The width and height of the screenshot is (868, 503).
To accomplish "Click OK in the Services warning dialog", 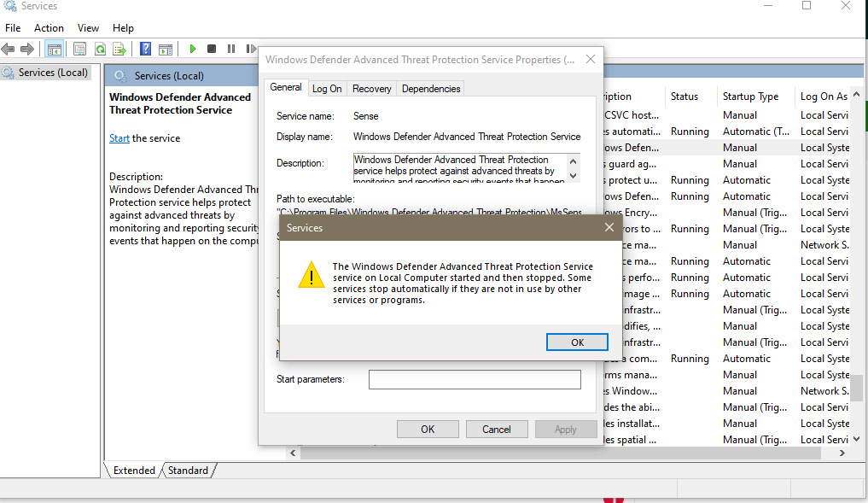I will pyautogui.click(x=577, y=342).
